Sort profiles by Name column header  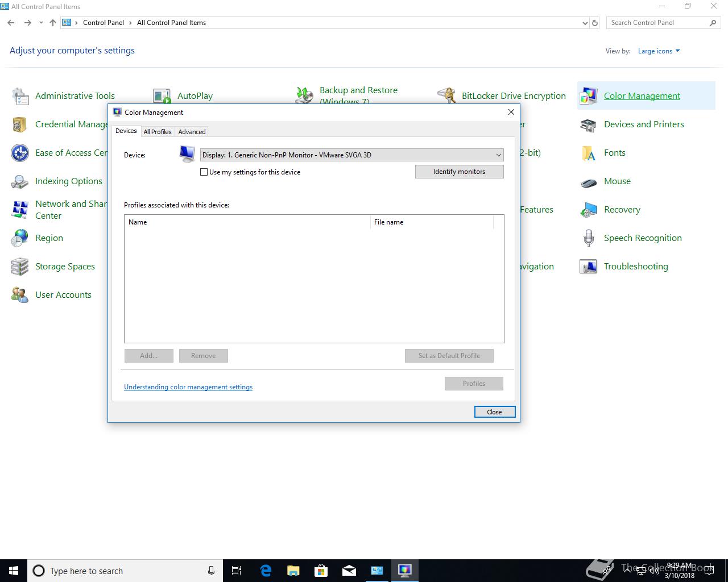point(247,222)
